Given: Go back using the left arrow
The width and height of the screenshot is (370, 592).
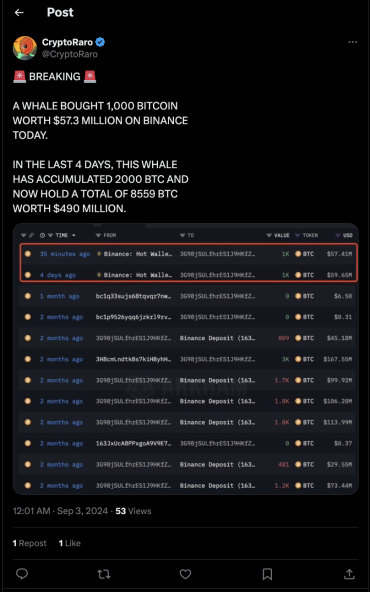Looking at the screenshot, I should tap(19, 12).
